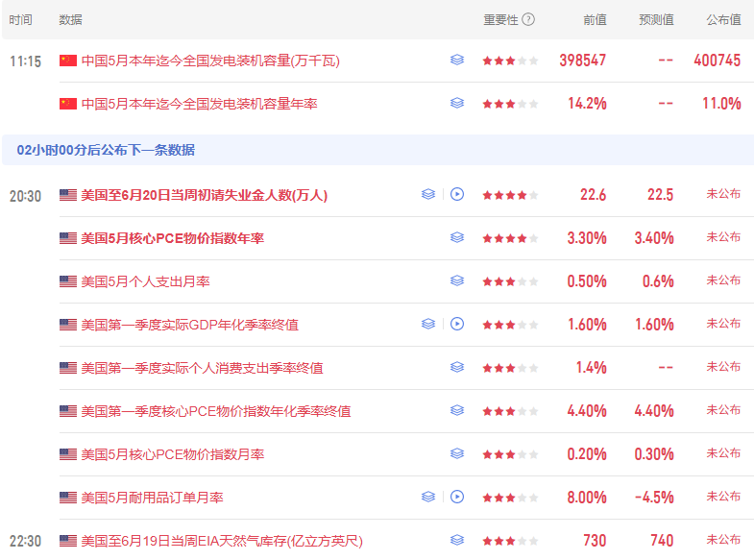Open layers icon for 美国5月个人支出月率
Image resolution: width=754 pixels, height=560 pixels.
[x=457, y=280]
